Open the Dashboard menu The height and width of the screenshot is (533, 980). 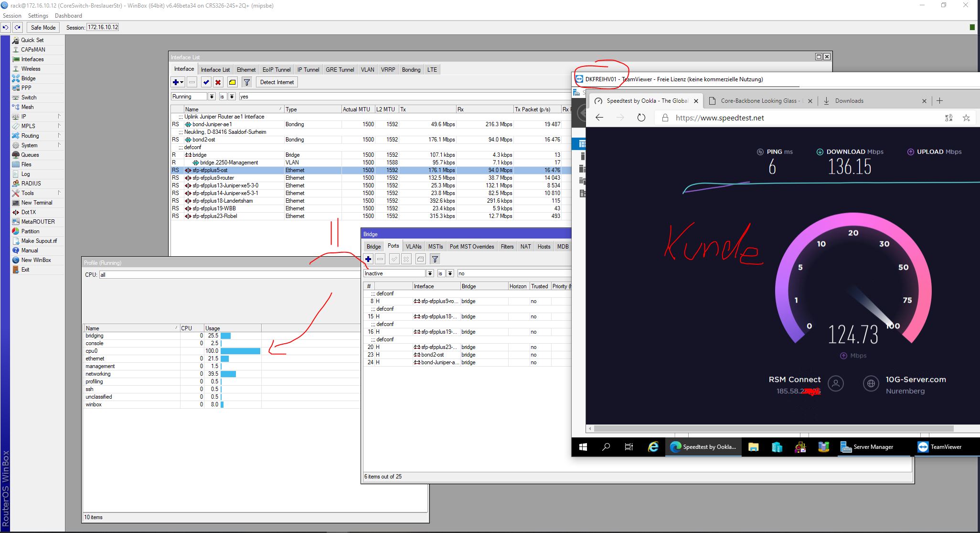[x=68, y=16]
